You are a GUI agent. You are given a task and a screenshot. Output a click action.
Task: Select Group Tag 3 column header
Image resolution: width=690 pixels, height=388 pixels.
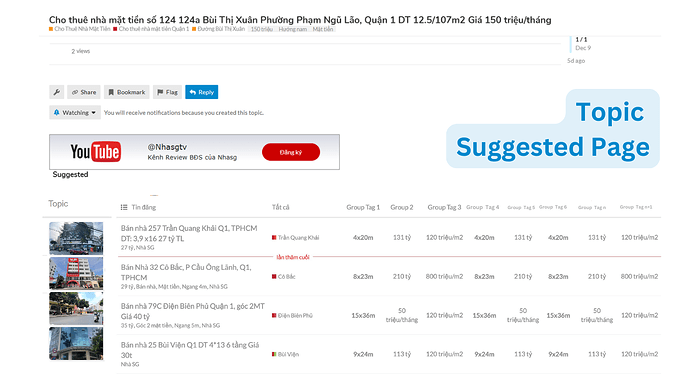pos(444,207)
